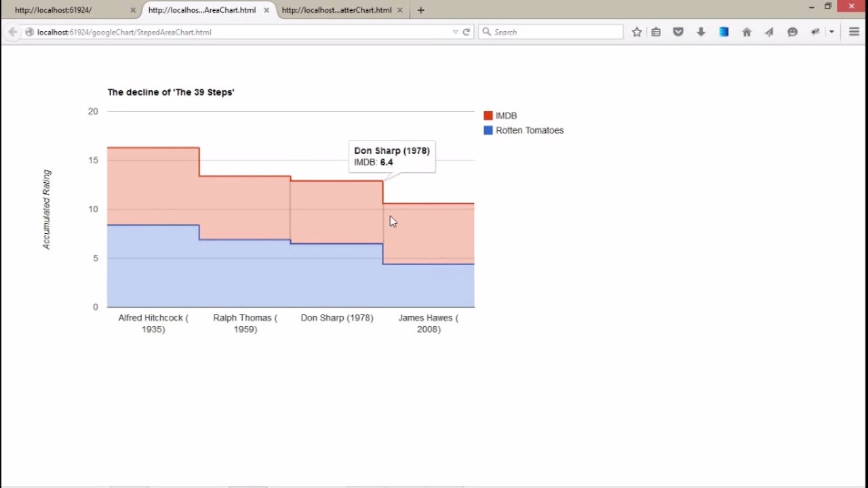
Task: Show bookmarks list icon
Action: [656, 32]
